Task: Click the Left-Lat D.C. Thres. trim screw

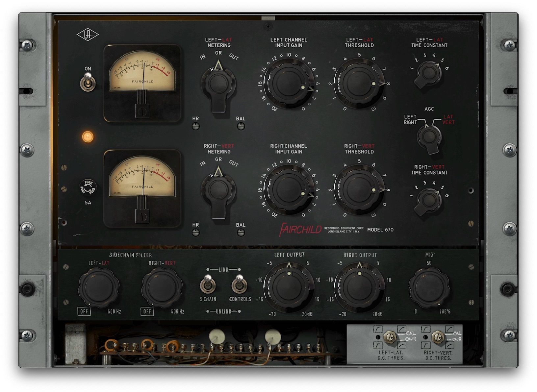Action: pyautogui.click(x=390, y=337)
